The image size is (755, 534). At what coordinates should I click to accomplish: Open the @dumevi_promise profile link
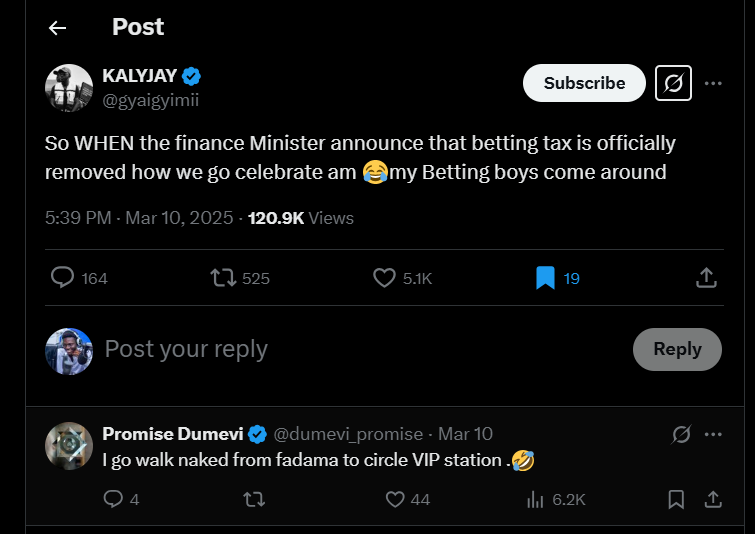(350, 434)
